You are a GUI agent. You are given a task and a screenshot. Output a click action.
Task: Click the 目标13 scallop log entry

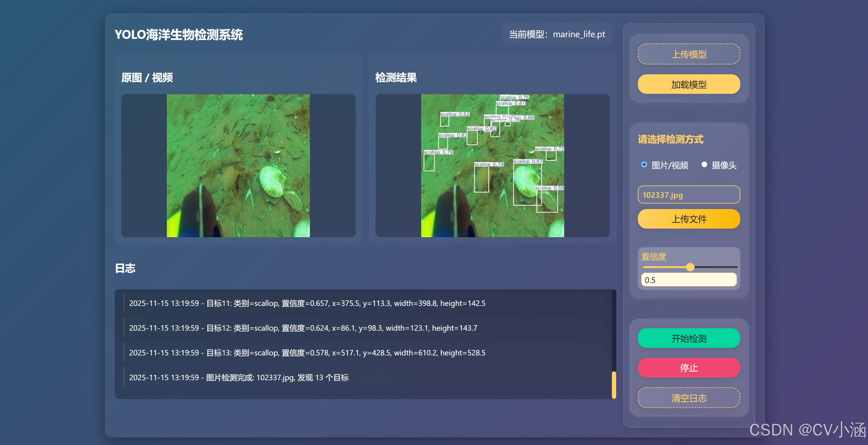click(x=307, y=353)
